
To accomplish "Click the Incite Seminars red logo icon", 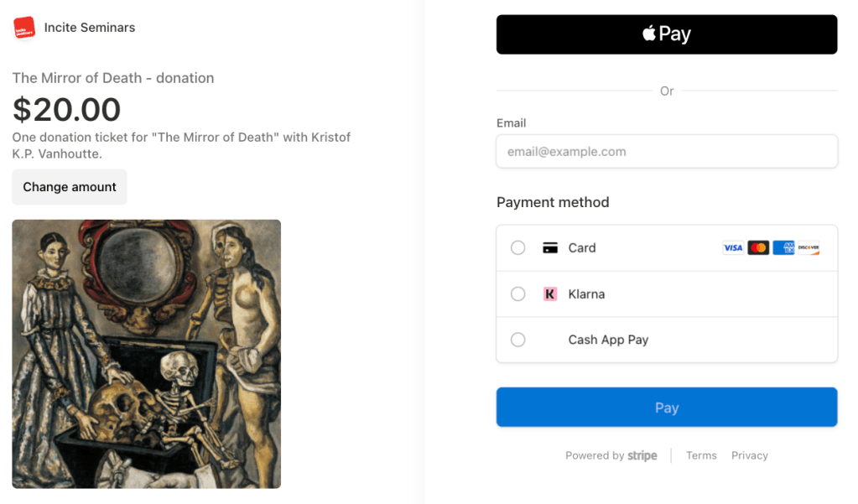I will pos(24,28).
